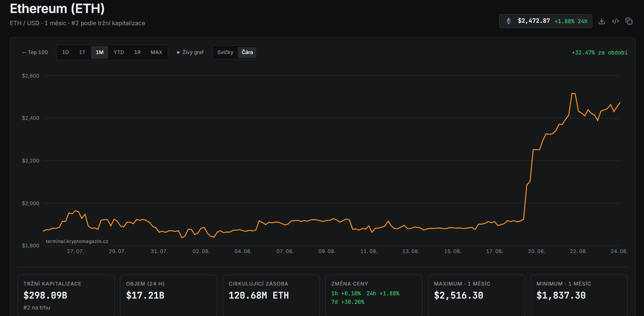Click the #2 na trhu rank text
The width and height of the screenshot is (644, 316).
pos(37,307)
